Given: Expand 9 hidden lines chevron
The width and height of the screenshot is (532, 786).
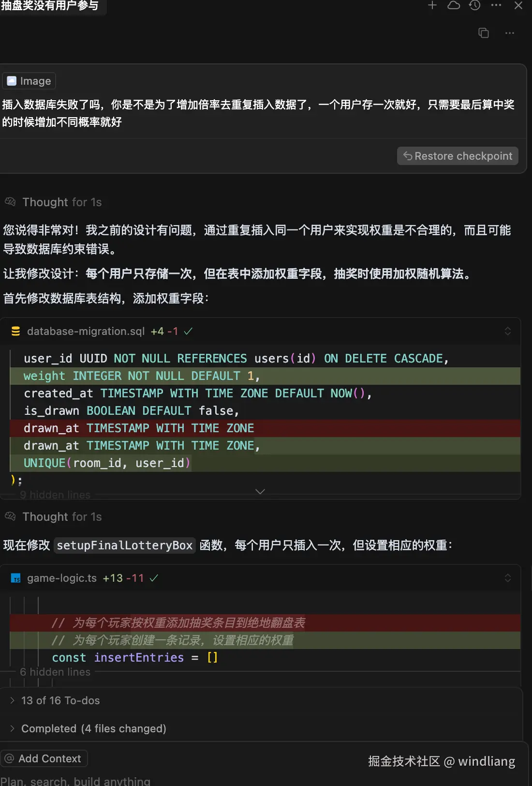Looking at the screenshot, I should (x=260, y=492).
